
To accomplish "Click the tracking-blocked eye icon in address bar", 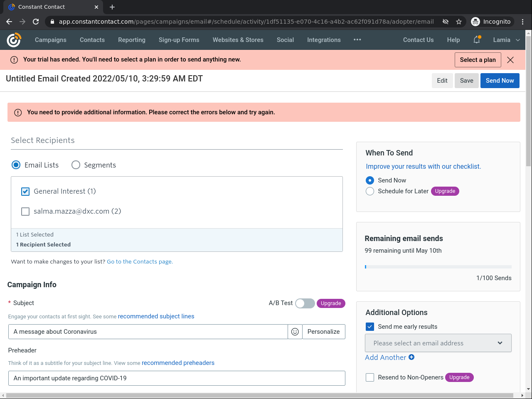I will (x=446, y=22).
